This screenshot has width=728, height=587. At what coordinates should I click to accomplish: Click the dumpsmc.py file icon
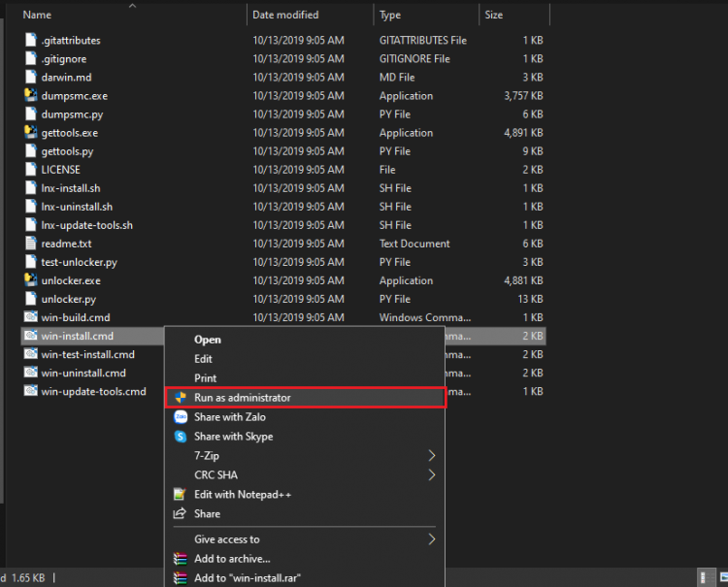[x=31, y=114]
